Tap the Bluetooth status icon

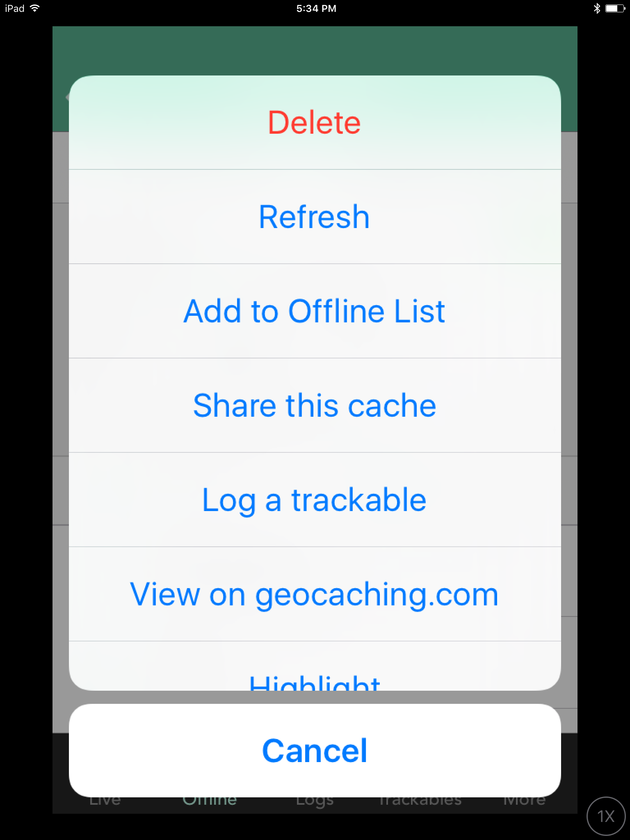point(597,8)
